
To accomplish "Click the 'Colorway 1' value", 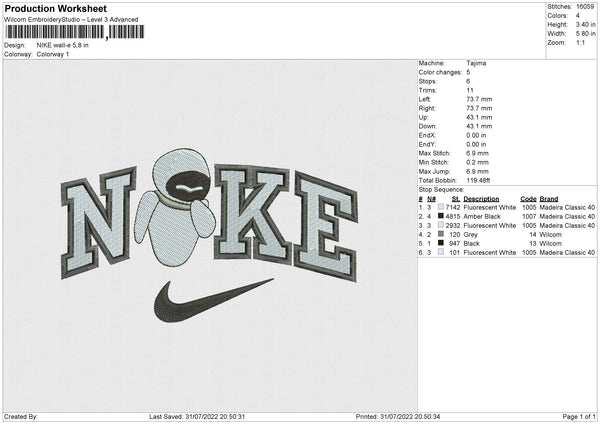I will tap(53, 54).
